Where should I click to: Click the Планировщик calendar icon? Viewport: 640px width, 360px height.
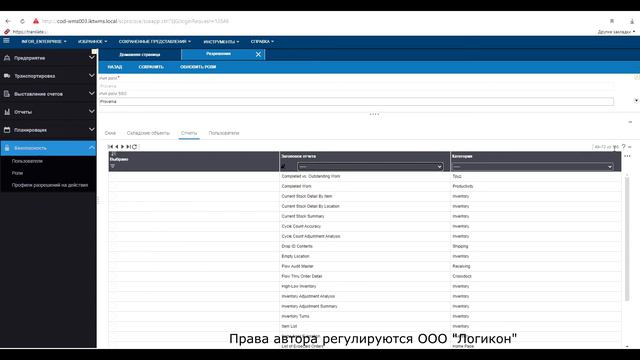click(x=7, y=130)
